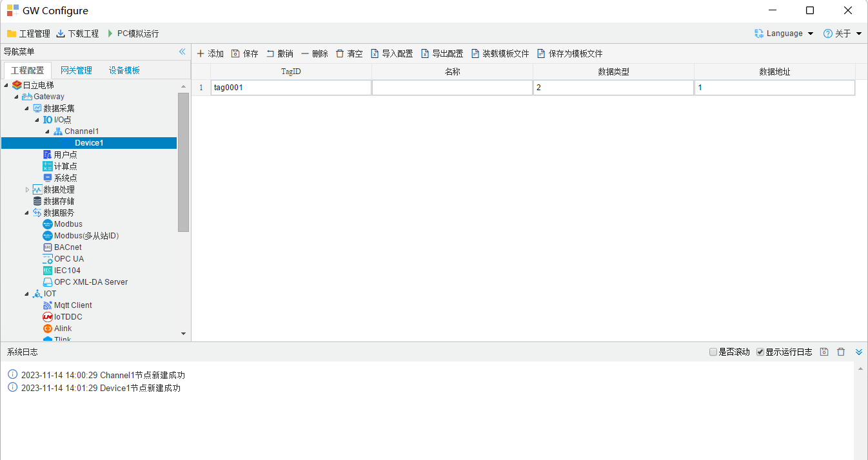Expand the 数据处理 node

tap(27, 189)
